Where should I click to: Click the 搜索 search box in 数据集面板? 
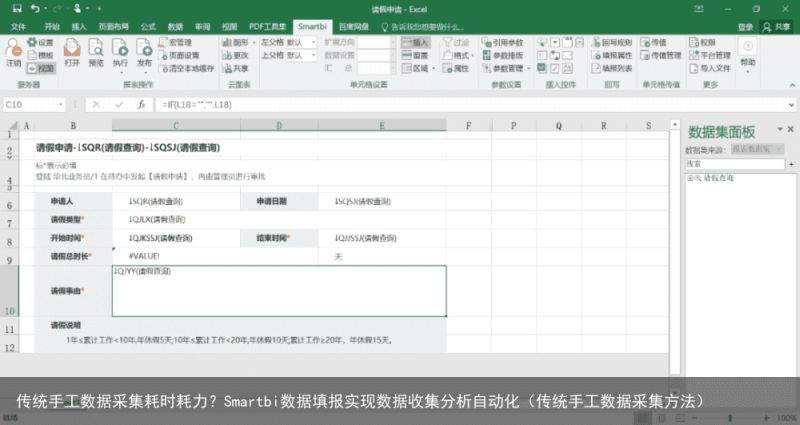tap(734, 164)
